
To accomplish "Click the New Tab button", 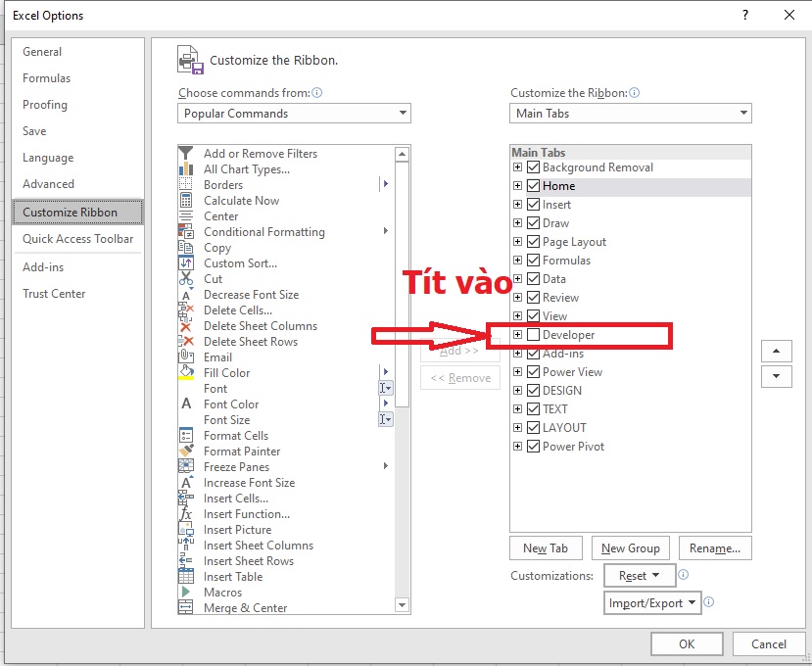I will pos(546,547).
